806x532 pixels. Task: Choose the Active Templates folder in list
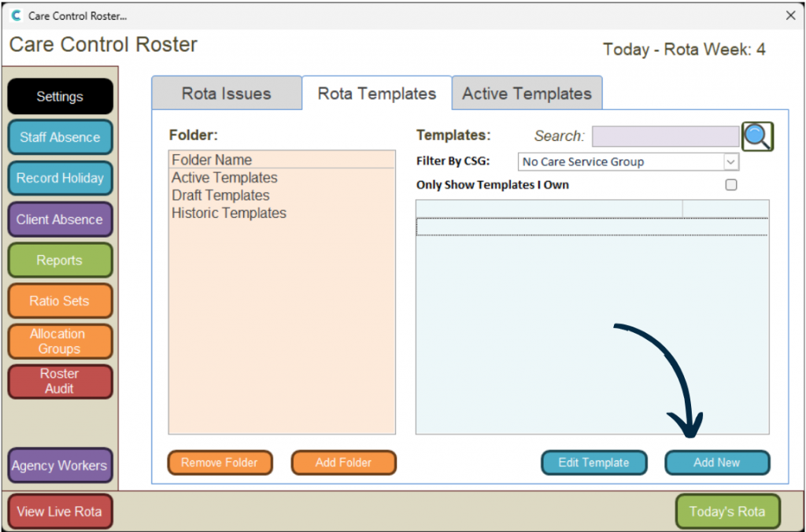pos(224,178)
